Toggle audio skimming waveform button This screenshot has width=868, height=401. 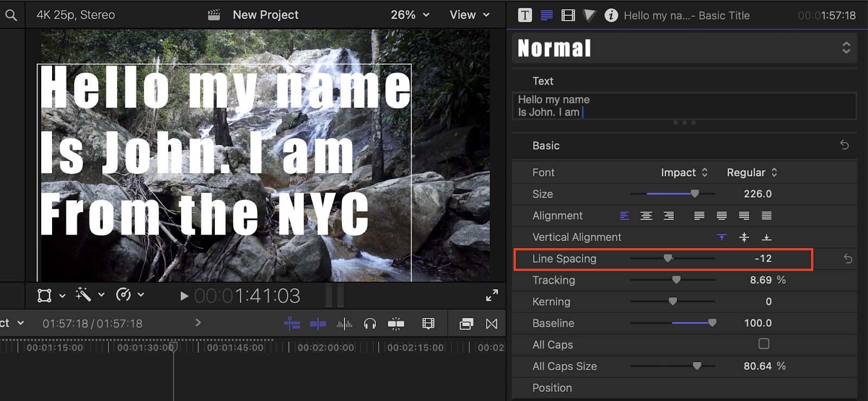click(344, 324)
